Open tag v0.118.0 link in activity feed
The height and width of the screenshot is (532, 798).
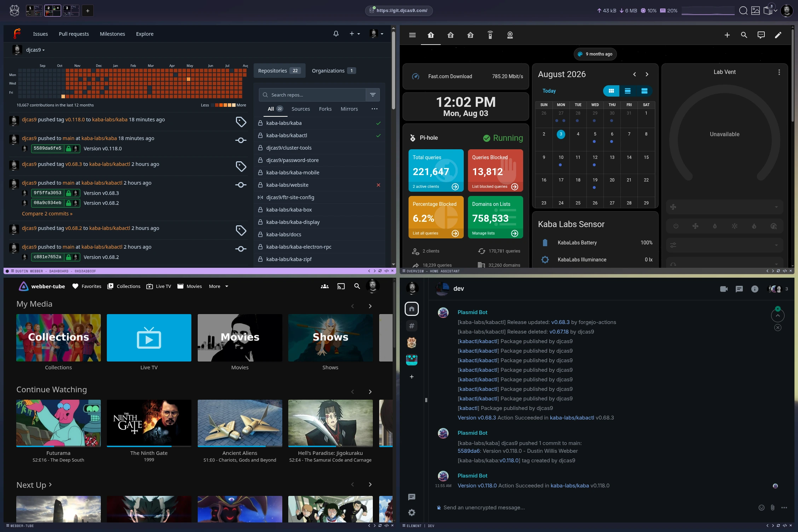coord(75,120)
